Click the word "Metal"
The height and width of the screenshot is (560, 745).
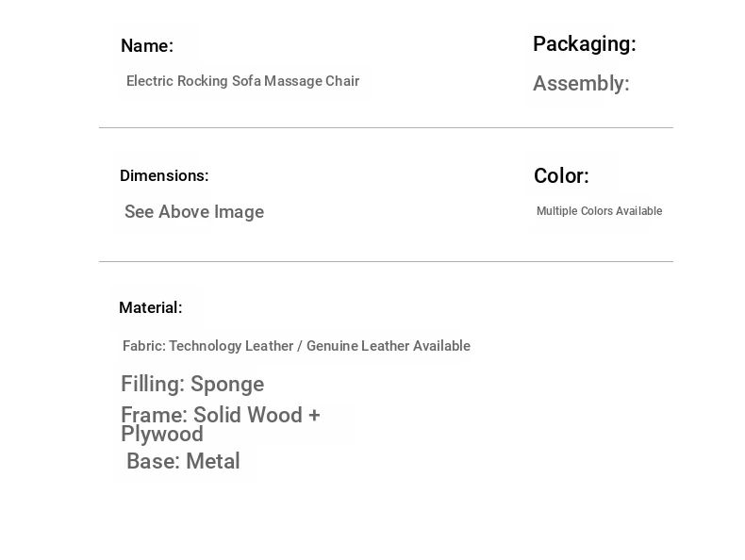click(213, 462)
